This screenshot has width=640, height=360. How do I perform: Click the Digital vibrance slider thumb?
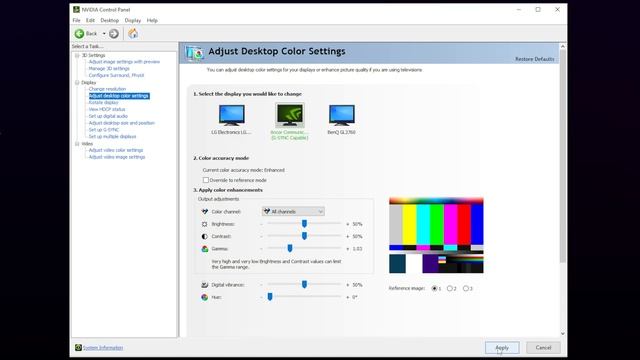304,284
